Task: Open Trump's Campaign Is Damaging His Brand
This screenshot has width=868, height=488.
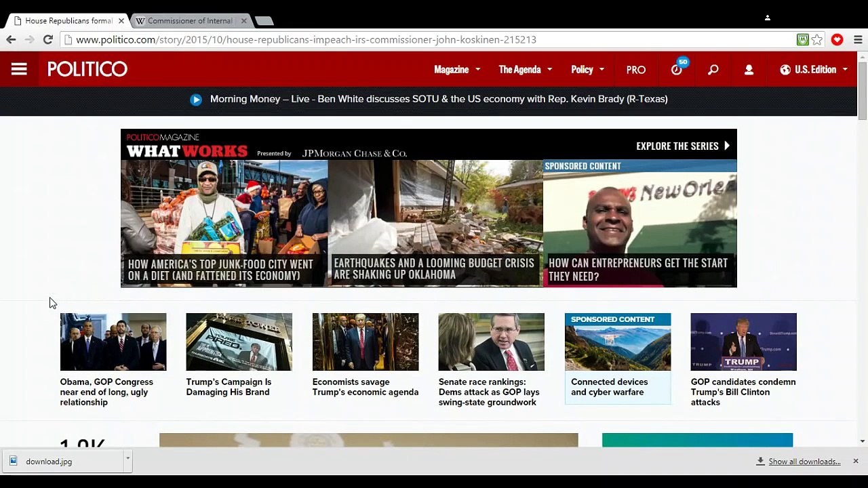Action: (229, 387)
